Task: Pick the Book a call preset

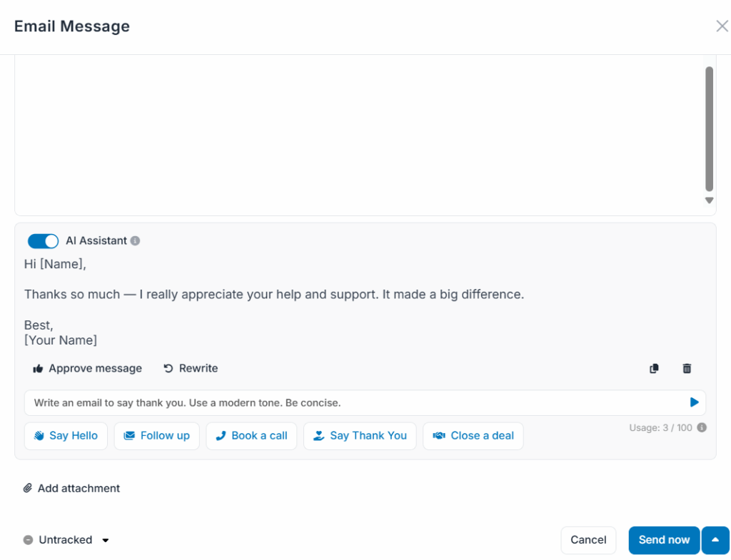Action: pos(251,436)
